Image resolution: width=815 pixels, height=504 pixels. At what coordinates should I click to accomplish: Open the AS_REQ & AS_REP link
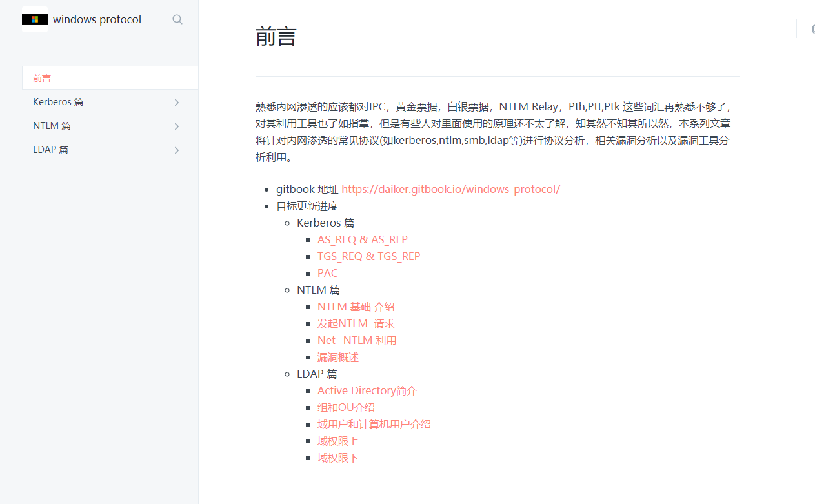[363, 239]
